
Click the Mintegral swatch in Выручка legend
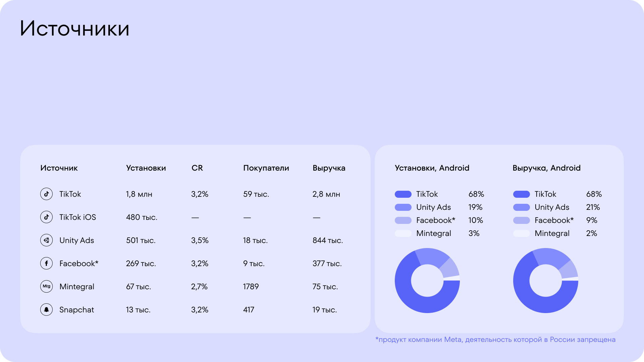[522, 234]
